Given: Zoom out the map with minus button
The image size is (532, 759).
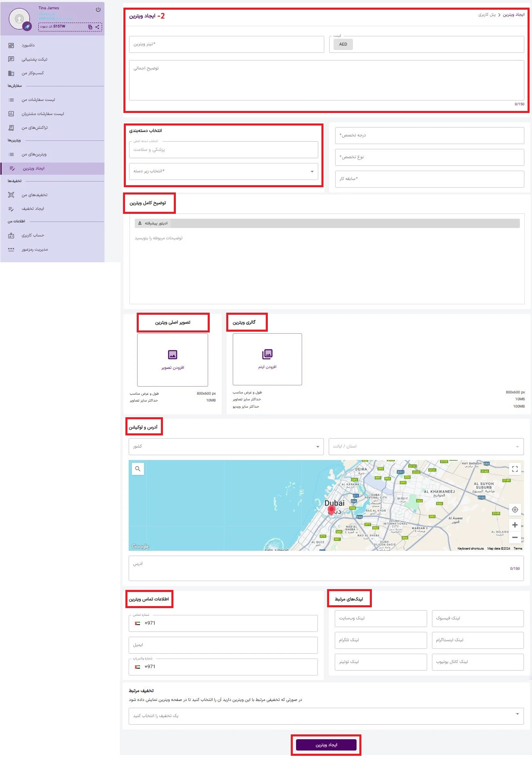Looking at the screenshot, I should (515, 537).
